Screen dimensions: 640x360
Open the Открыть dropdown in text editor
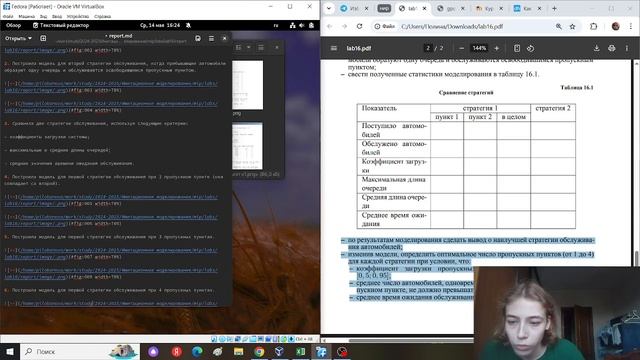coord(18,38)
